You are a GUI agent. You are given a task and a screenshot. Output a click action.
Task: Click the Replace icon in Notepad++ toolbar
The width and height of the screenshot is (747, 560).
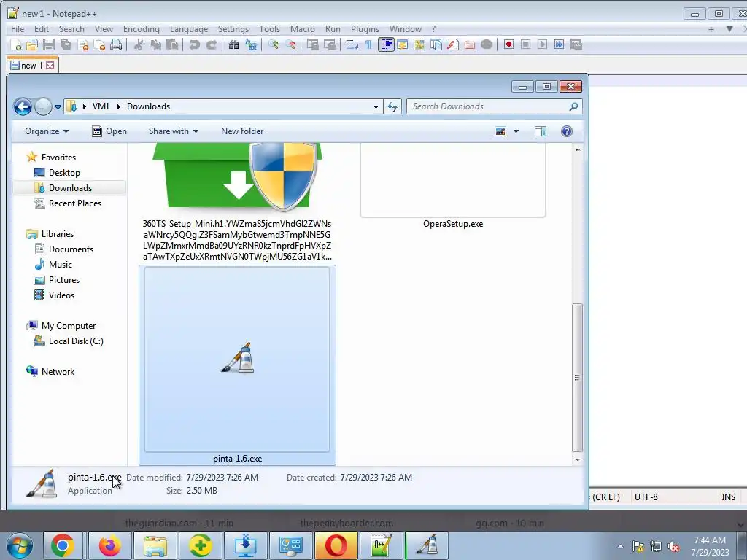[251, 44]
